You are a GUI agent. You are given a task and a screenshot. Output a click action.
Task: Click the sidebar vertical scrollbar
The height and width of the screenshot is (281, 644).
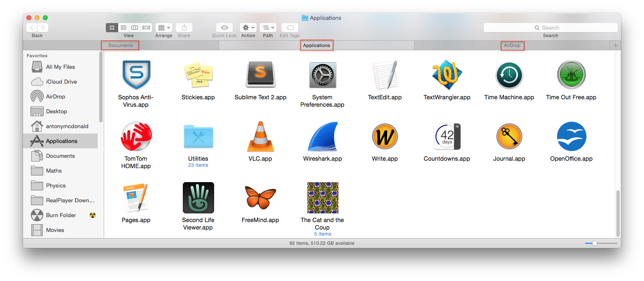(101, 87)
